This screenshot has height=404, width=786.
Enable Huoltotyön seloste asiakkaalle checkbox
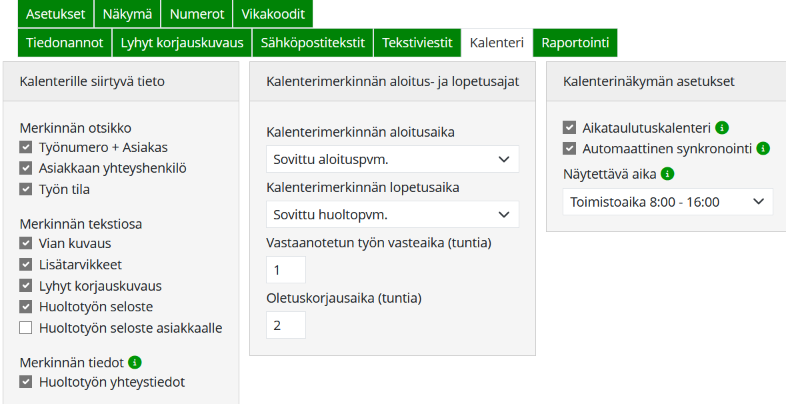pyautogui.click(x=26, y=327)
